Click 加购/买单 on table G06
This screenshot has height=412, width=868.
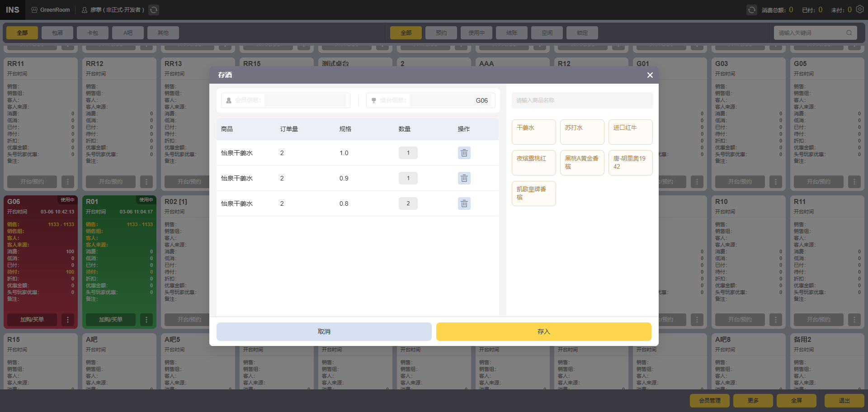click(32, 320)
